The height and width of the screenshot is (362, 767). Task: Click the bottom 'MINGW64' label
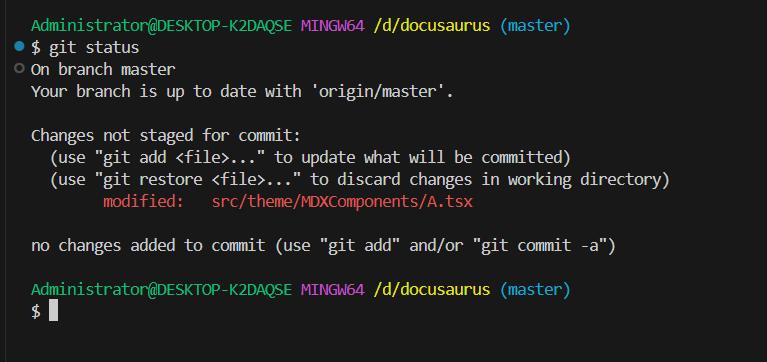coord(333,290)
